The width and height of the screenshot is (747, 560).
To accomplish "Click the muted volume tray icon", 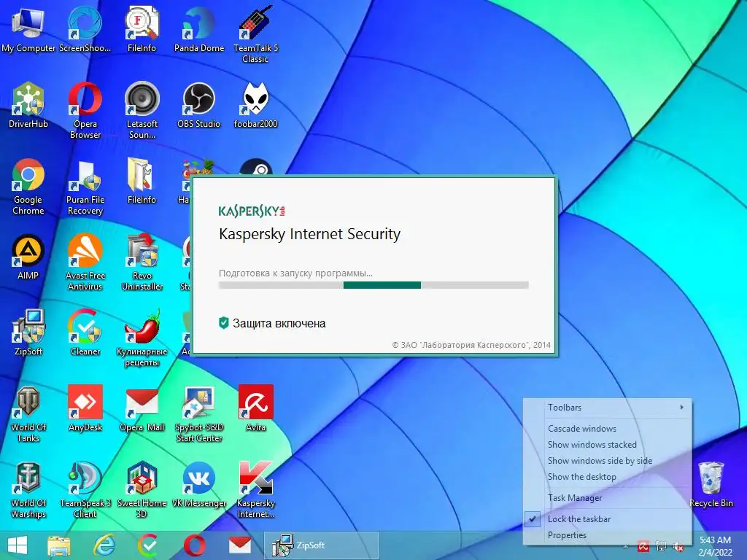I will 678,545.
